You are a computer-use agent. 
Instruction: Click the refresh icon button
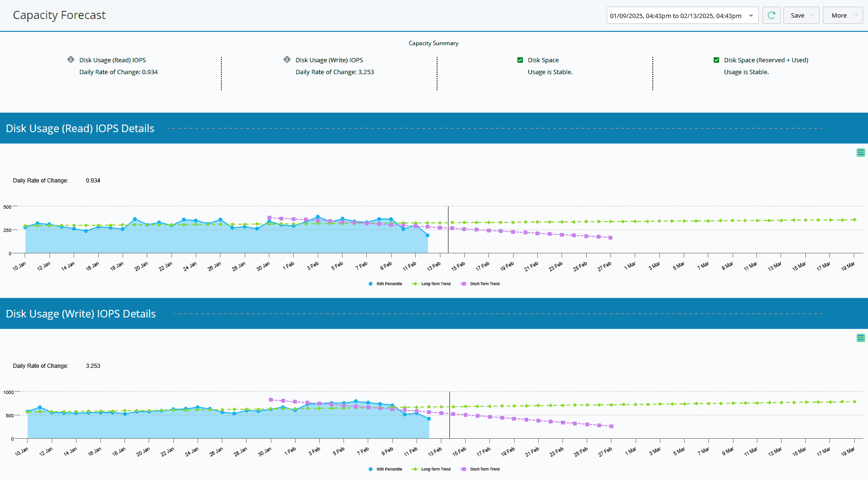(772, 15)
